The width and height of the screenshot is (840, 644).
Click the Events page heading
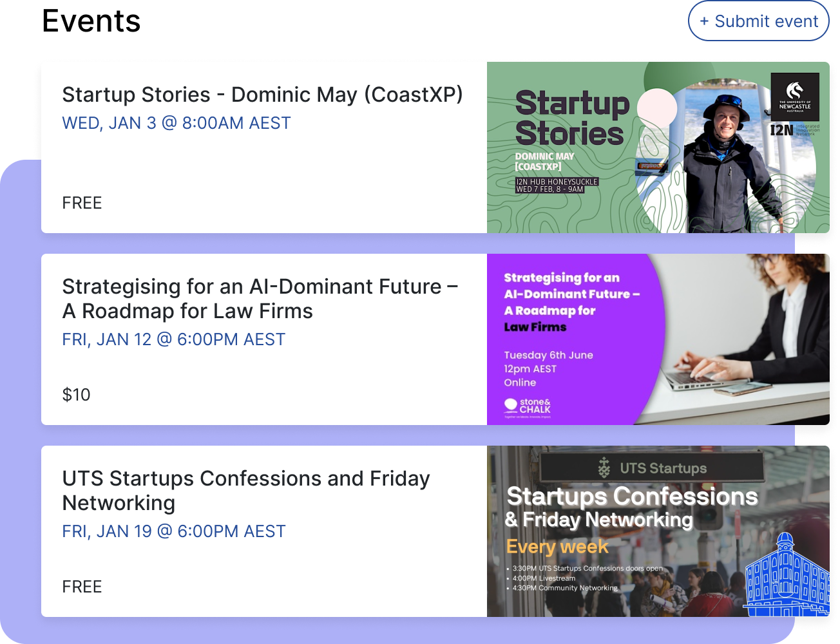(x=91, y=21)
